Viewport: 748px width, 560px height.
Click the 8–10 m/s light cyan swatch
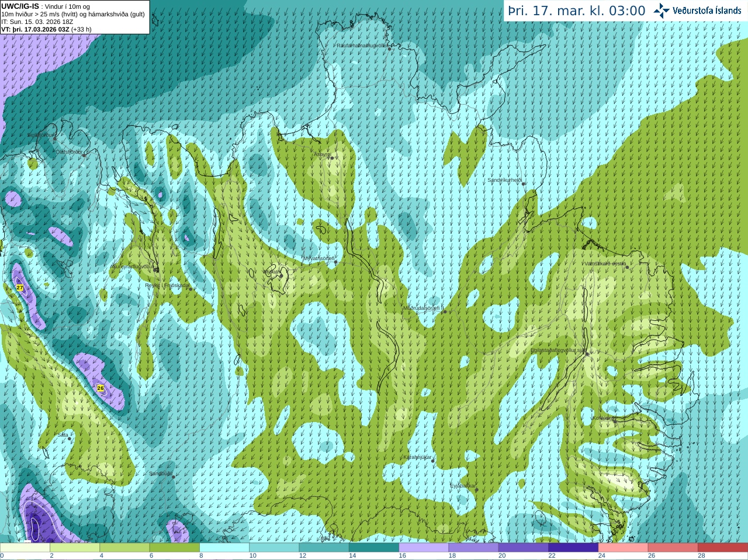point(224,548)
